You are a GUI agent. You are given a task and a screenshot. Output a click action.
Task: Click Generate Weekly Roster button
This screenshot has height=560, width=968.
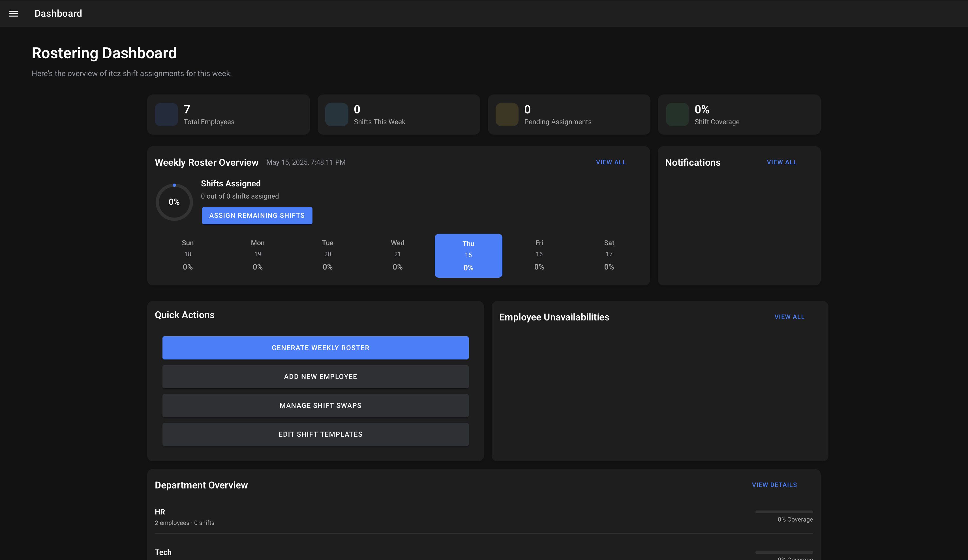coord(315,348)
